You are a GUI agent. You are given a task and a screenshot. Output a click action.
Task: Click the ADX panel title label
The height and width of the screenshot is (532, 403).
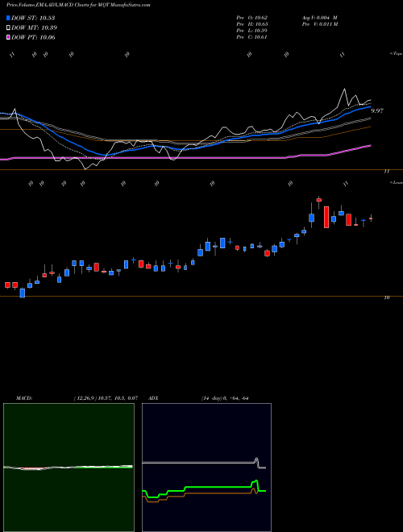[154, 398]
